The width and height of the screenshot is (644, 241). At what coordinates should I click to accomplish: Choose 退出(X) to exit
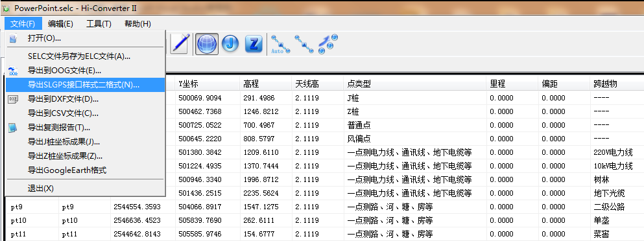pyautogui.click(x=86, y=189)
